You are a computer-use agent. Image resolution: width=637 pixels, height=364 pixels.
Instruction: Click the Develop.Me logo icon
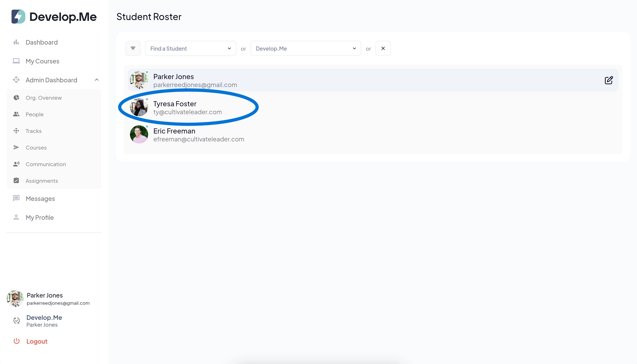click(18, 17)
